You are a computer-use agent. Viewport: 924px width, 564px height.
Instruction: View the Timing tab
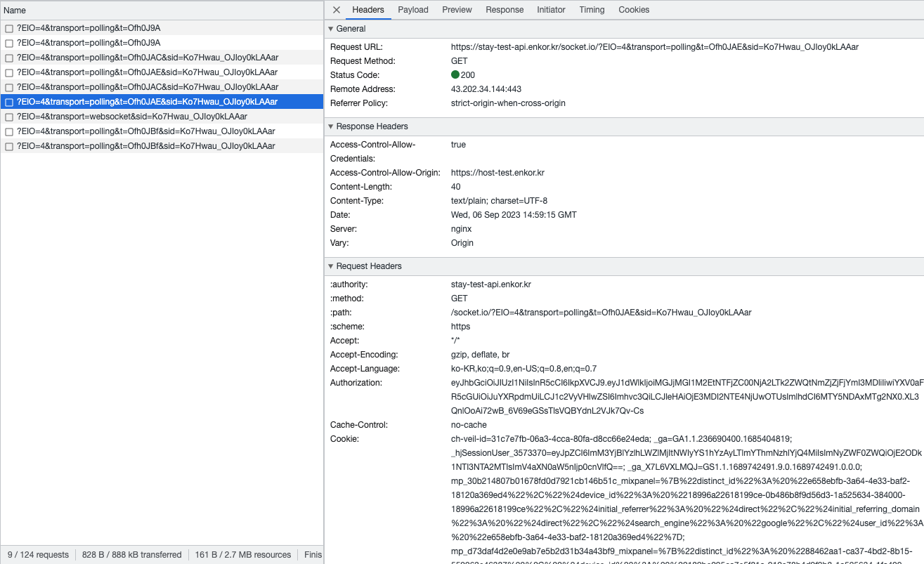pyautogui.click(x=592, y=10)
